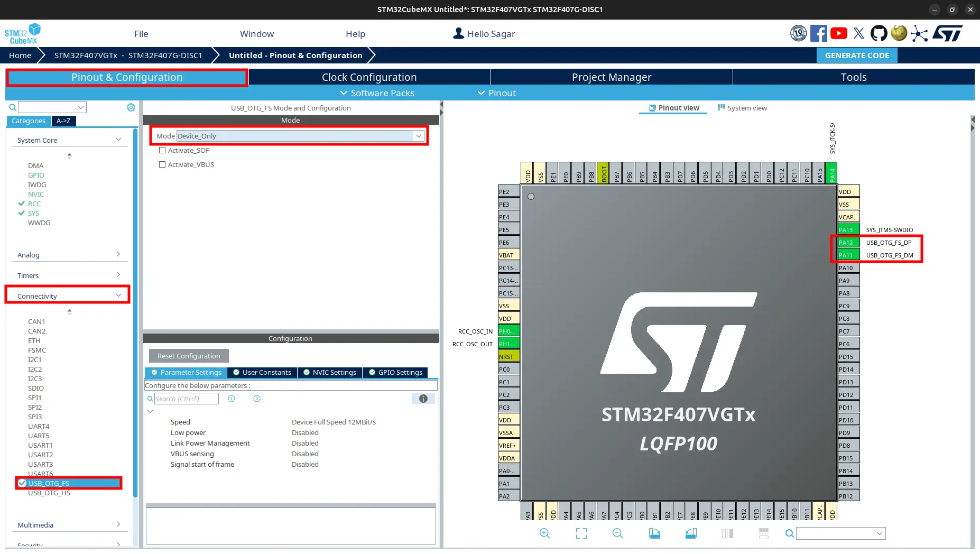
Task: Click the ST logo in the header
Action: 947,33
